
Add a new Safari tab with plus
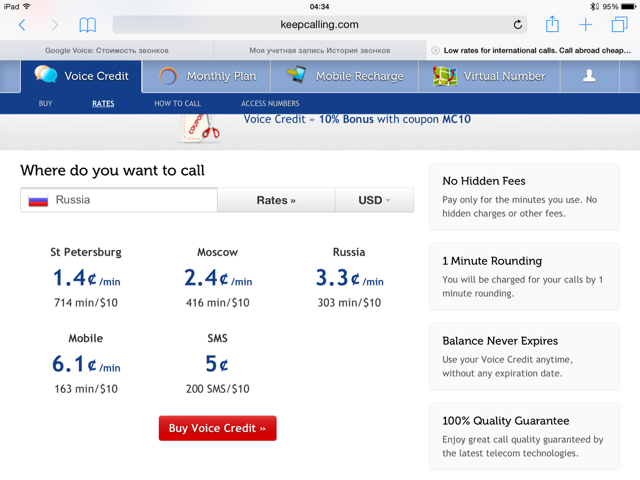(586, 25)
